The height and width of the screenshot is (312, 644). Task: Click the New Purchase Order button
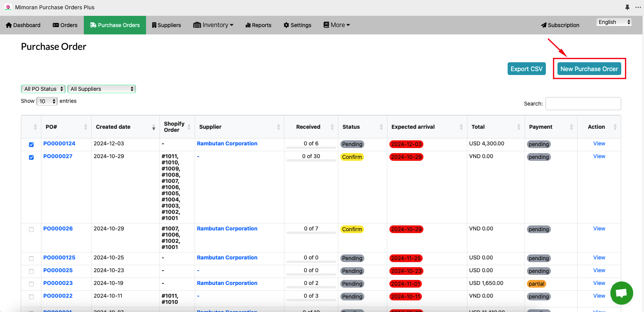[x=589, y=69]
